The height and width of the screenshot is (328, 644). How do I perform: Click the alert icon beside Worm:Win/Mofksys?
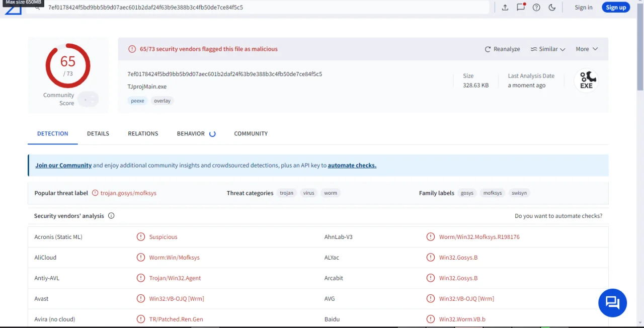141,258
